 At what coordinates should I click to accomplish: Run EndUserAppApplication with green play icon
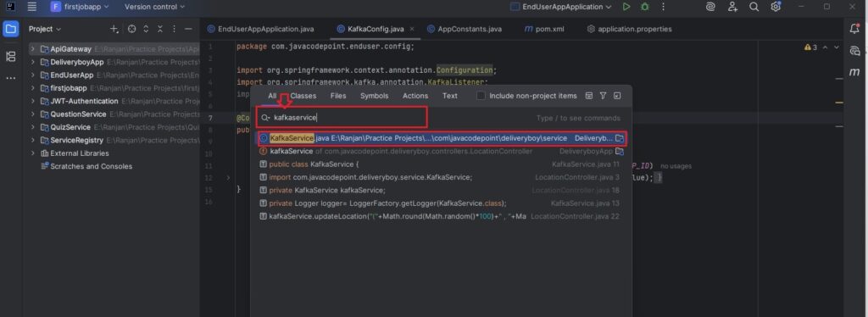(x=626, y=7)
